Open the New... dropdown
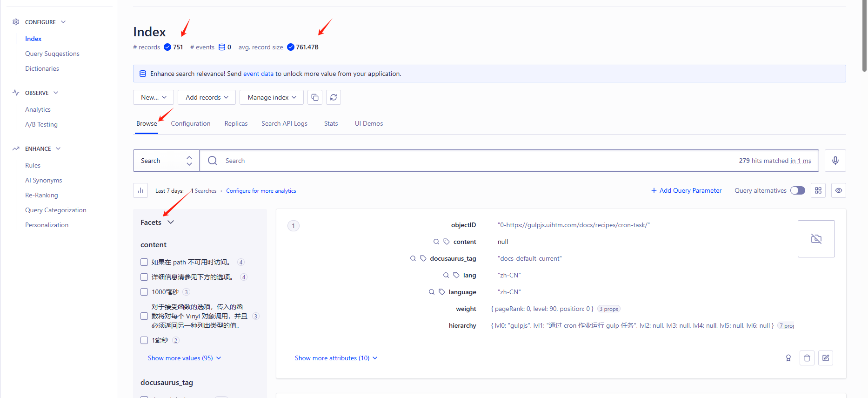The height and width of the screenshot is (398, 868). click(x=154, y=97)
